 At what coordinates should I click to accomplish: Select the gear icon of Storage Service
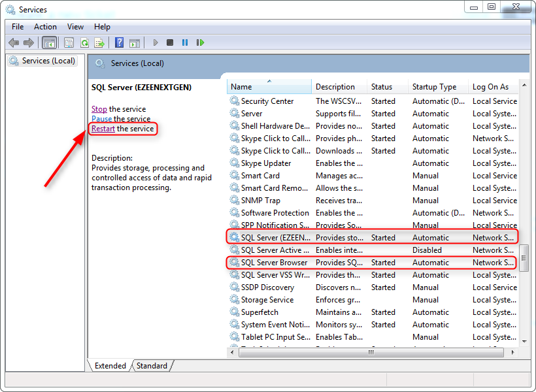click(235, 299)
